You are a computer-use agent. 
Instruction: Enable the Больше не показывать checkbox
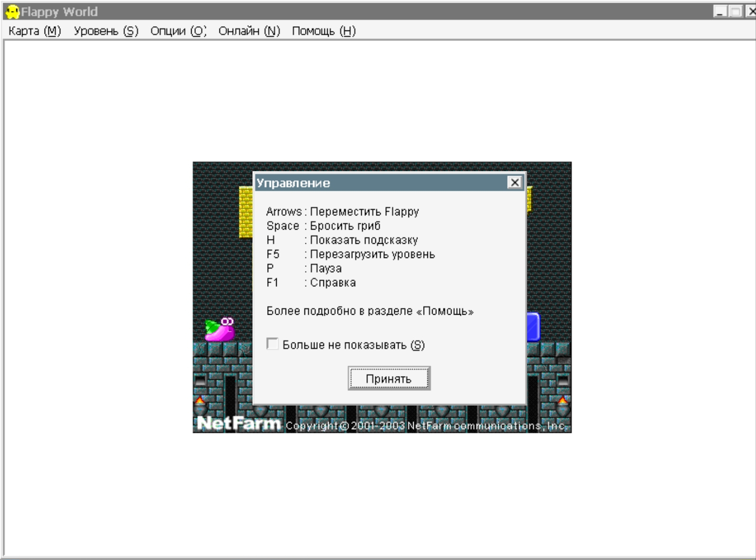tap(272, 344)
